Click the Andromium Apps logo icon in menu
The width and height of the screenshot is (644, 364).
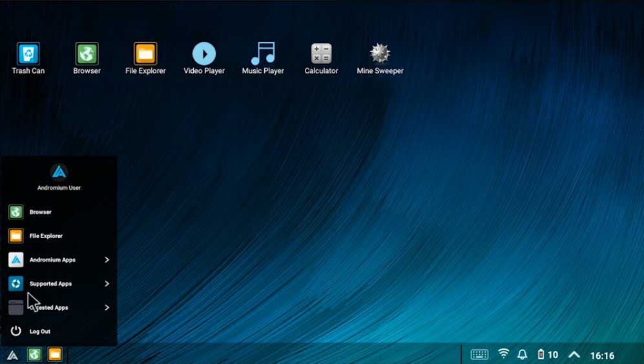(x=16, y=259)
